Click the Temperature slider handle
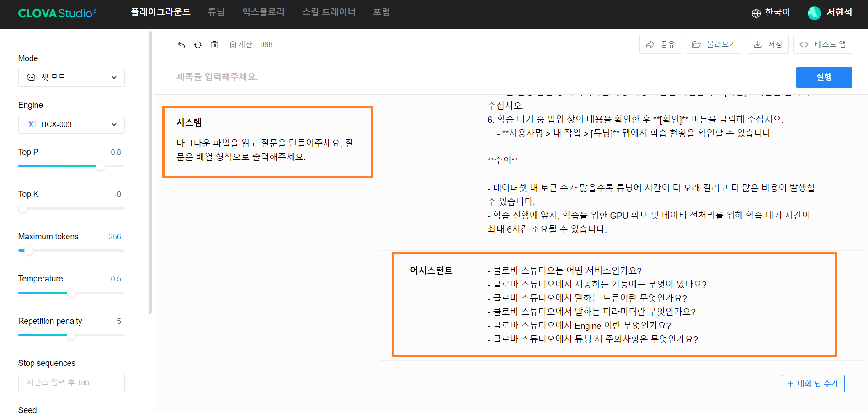 [x=71, y=293]
